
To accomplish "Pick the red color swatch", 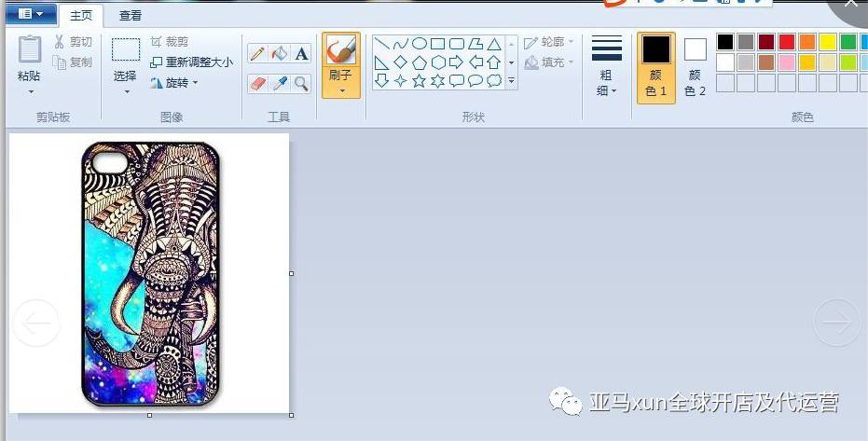I will [x=787, y=42].
